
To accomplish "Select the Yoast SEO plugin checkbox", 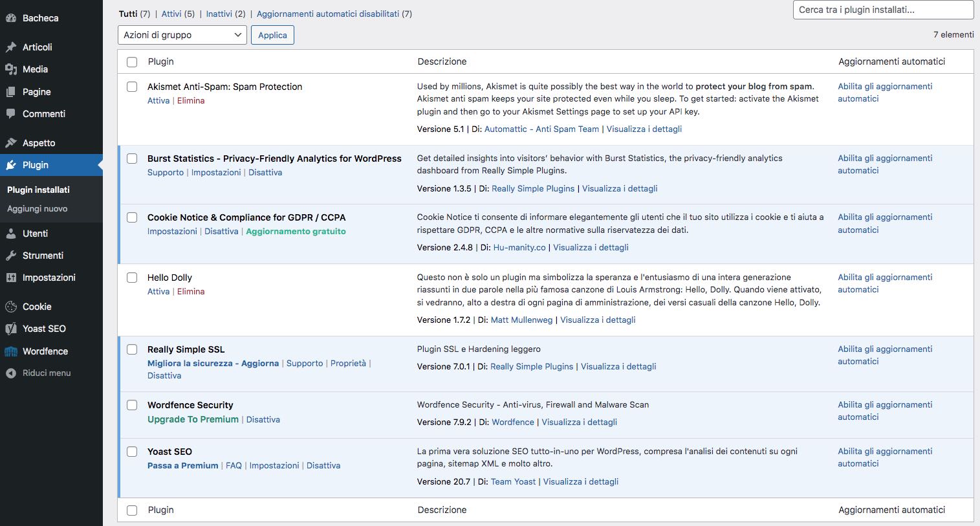I will (132, 452).
